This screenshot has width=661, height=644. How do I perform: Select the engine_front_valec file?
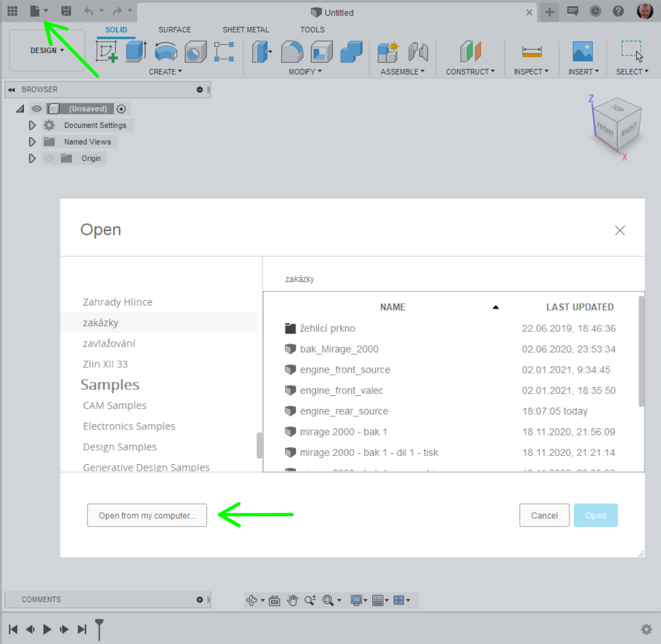341,390
